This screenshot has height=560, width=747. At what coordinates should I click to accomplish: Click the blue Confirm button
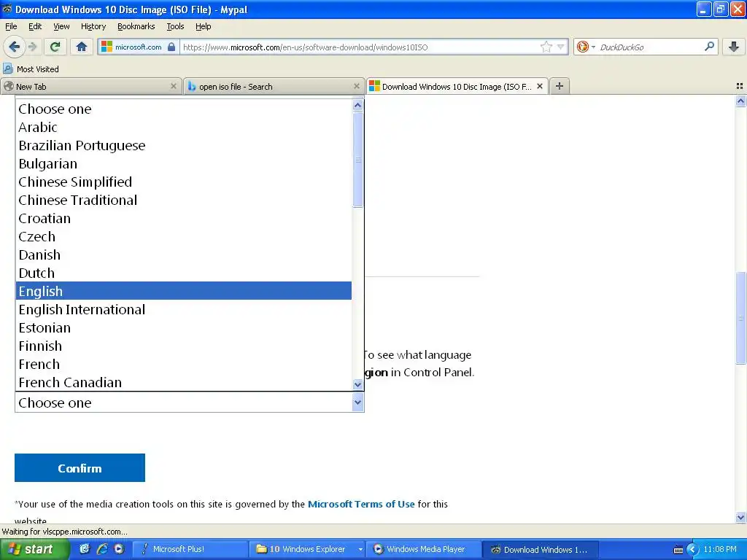point(80,467)
